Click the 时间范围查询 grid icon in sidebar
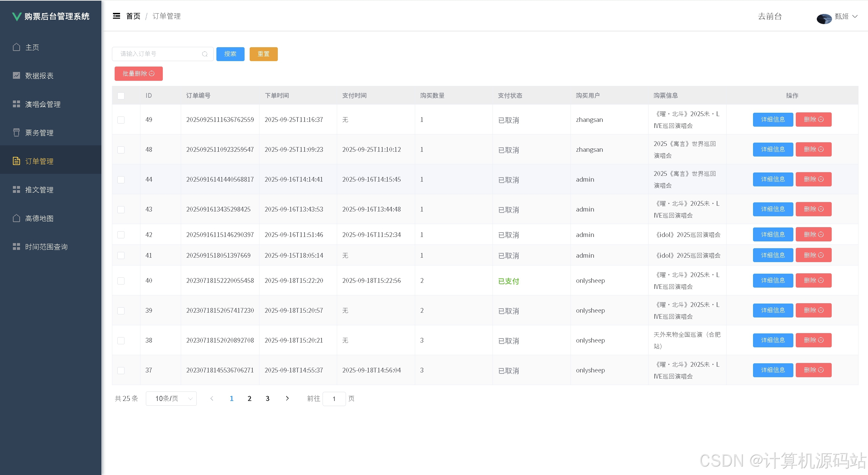868x475 pixels. tap(16, 246)
